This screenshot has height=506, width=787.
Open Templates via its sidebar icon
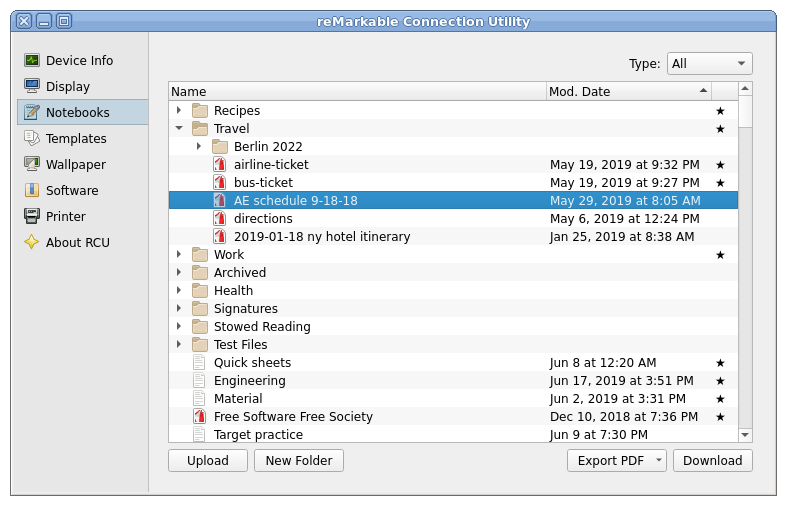(x=32, y=138)
